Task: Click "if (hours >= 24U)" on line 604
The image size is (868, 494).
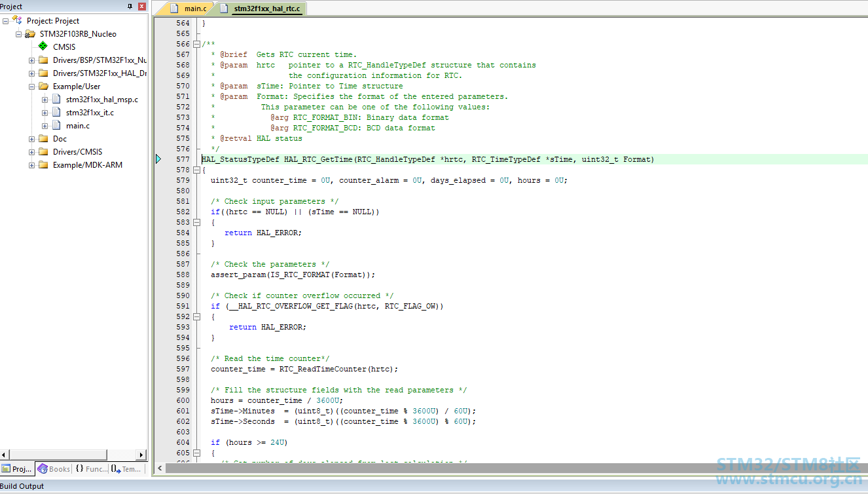Action: click(x=249, y=442)
